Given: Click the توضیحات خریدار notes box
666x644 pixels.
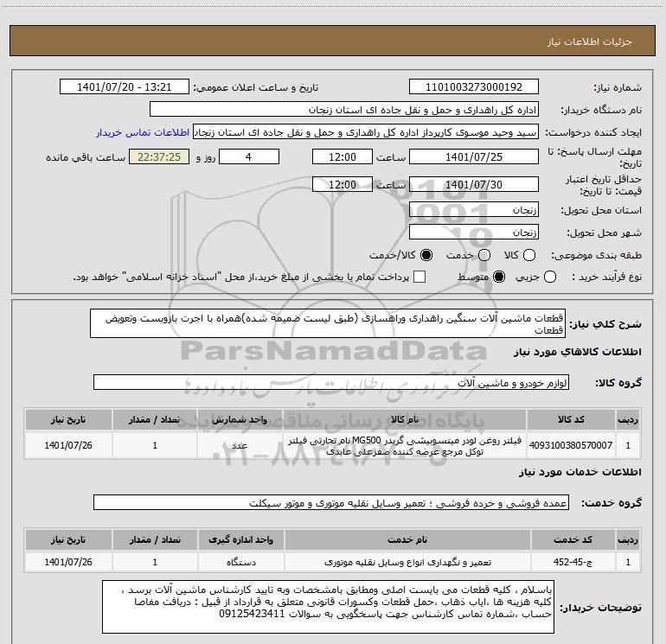Looking at the screenshot, I should click(x=328, y=607).
